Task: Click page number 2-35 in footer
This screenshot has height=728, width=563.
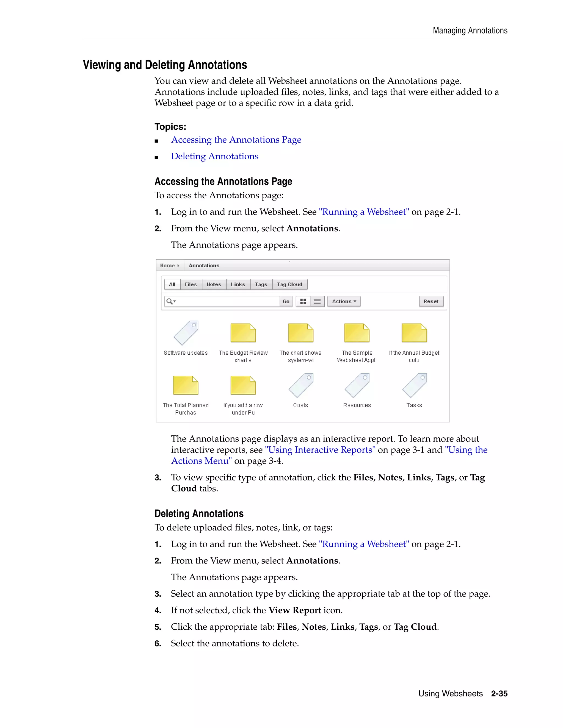Action: tap(499, 694)
